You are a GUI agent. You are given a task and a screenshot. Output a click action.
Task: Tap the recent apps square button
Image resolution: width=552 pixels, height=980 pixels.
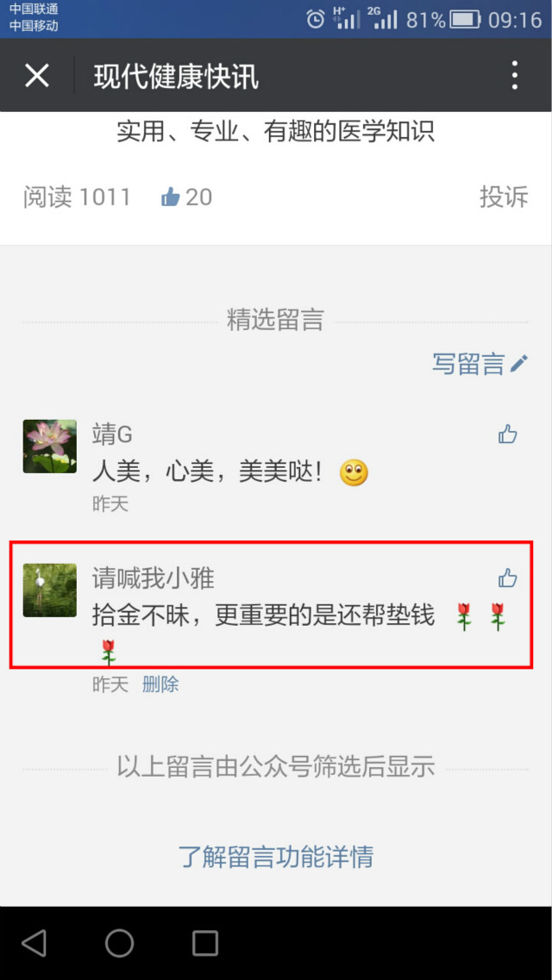[x=205, y=942]
